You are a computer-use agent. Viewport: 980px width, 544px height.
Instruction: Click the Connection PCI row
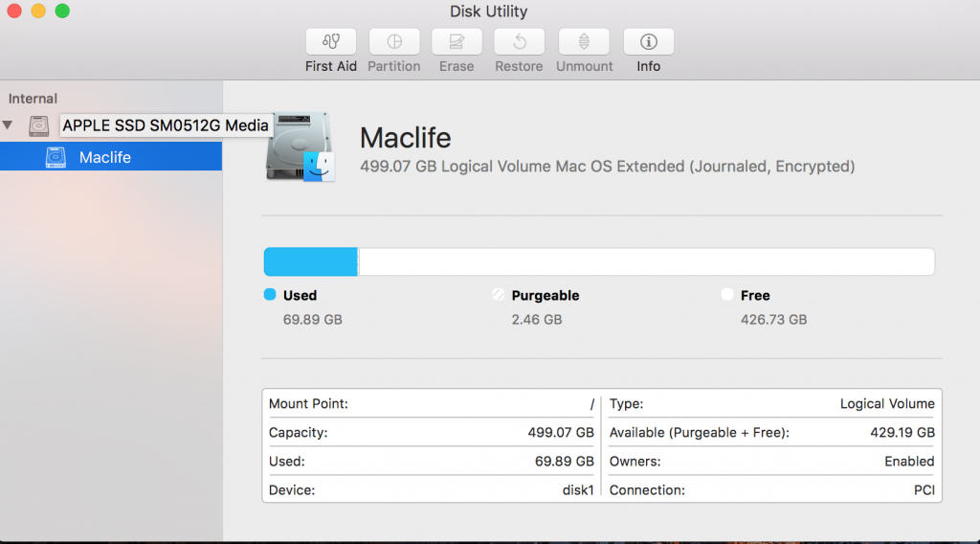(x=772, y=490)
